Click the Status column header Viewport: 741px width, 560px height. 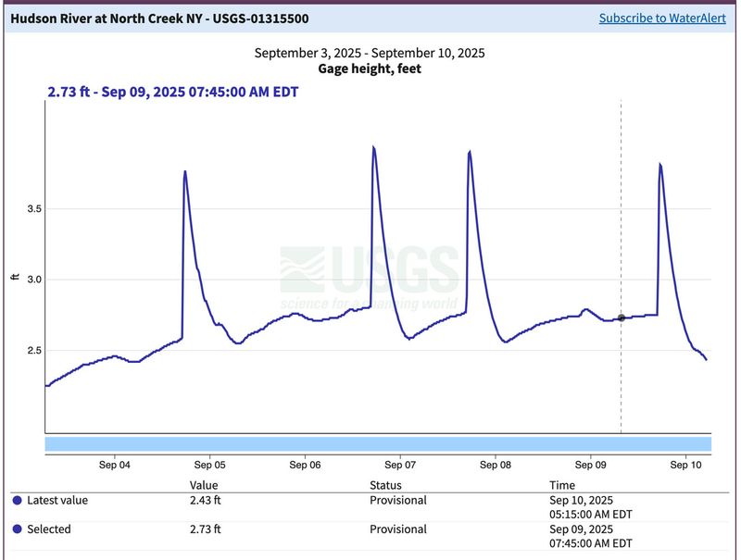(x=385, y=485)
